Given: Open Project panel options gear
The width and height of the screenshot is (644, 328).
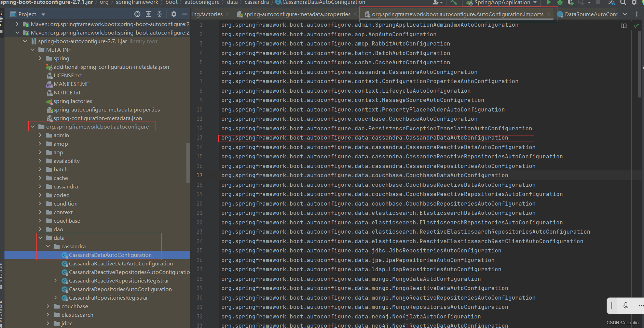Looking at the screenshot, I should coord(174,14).
